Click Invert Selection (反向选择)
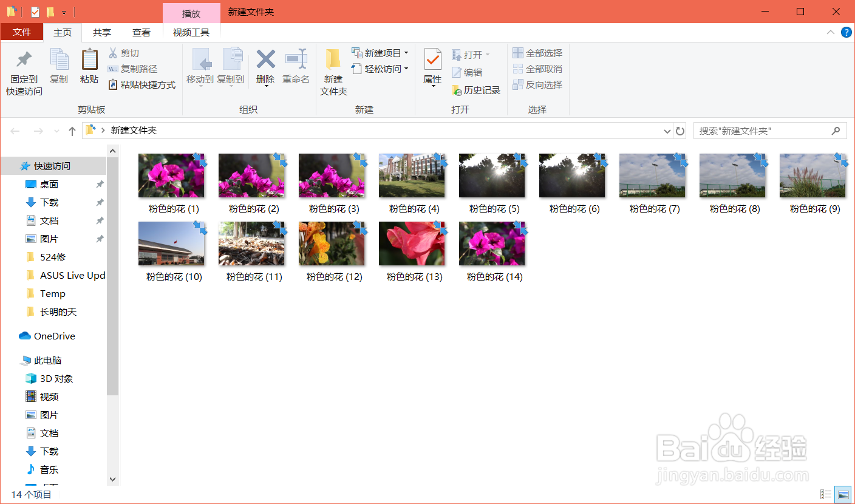Screen dimensions: 855x504 (537, 84)
